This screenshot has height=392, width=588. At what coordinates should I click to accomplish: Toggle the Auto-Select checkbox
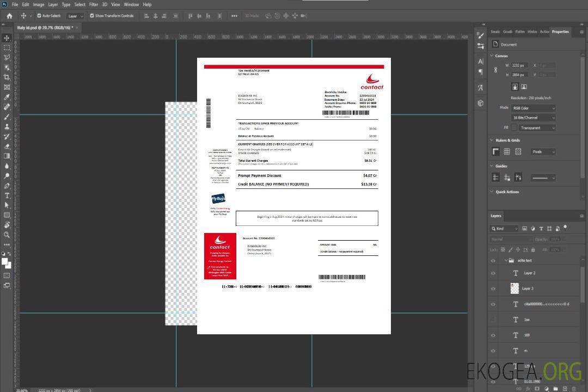point(39,16)
